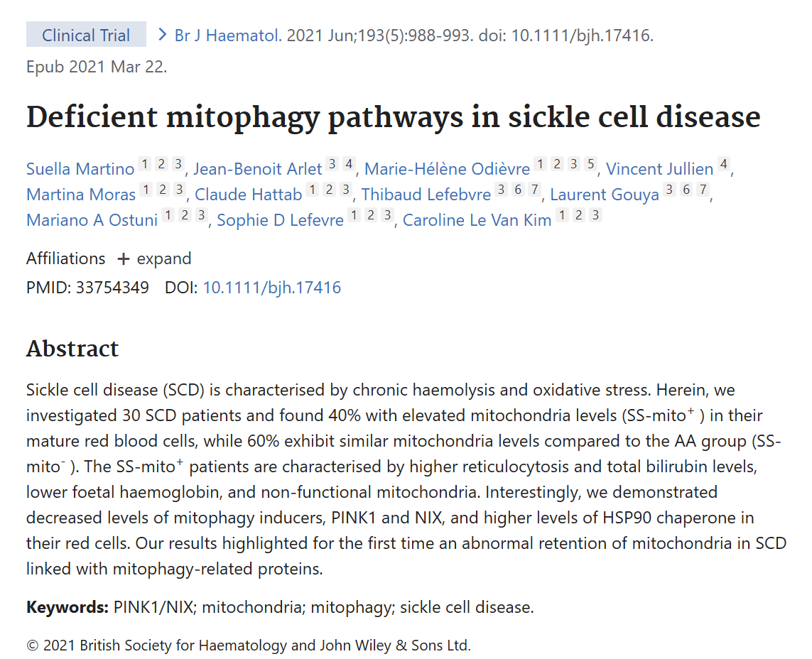
Task: Click affiliation 7 badge after Laurent Gouya
Action: tap(703, 190)
